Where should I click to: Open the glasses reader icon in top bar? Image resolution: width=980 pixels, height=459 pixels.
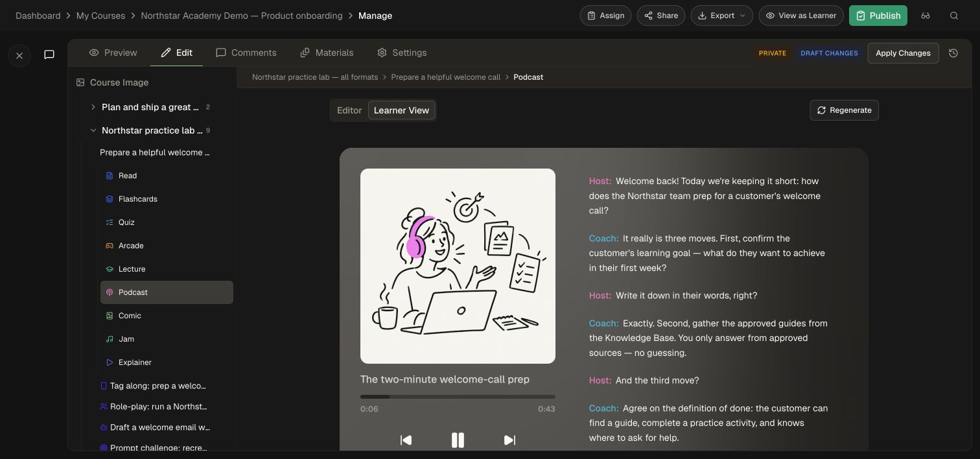tap(926, 16)
